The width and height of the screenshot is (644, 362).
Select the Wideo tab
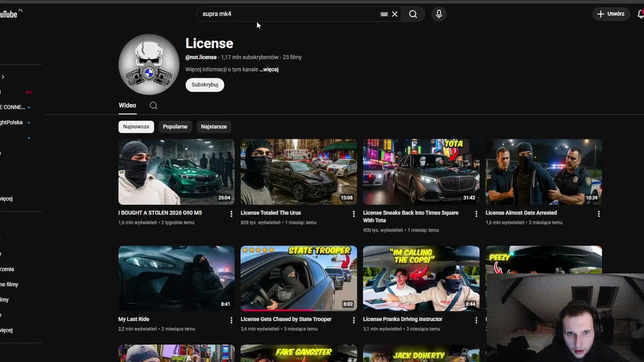pyautogui.click(x=127, y=106)
